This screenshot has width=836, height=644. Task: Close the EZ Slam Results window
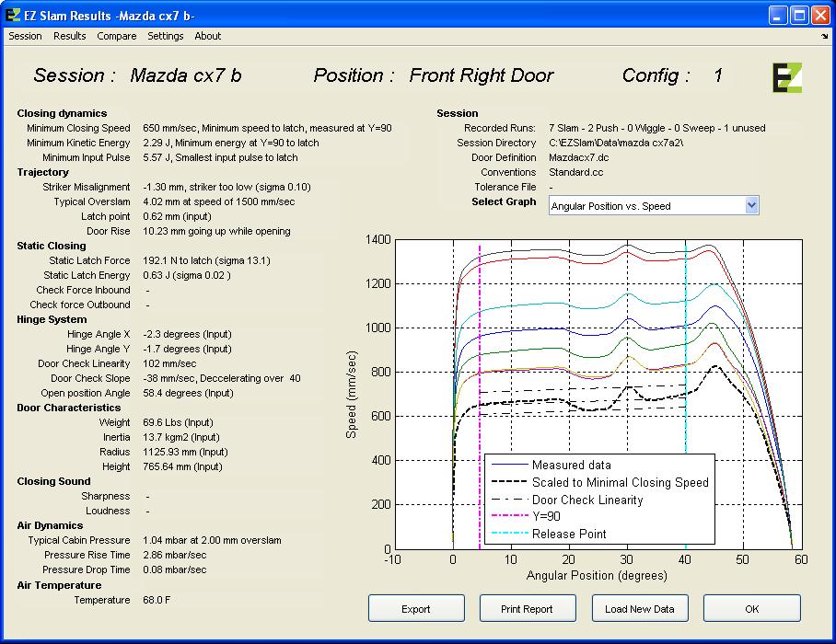click(820, 16)
